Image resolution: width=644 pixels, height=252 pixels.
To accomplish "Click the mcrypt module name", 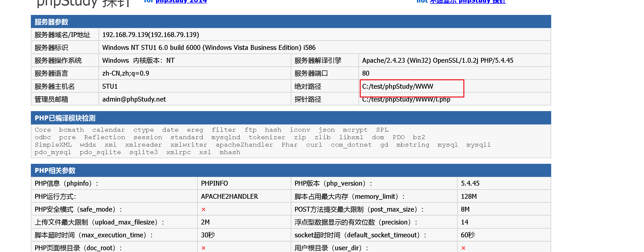I will tap(355, 130).
